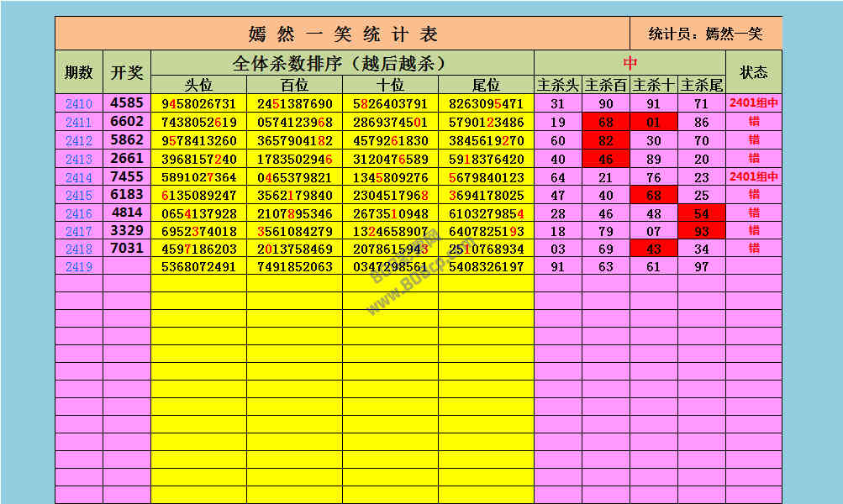843x504 pixels.
Task: Click 头位 value 5368072491 in row 2419
Action: 199,267
